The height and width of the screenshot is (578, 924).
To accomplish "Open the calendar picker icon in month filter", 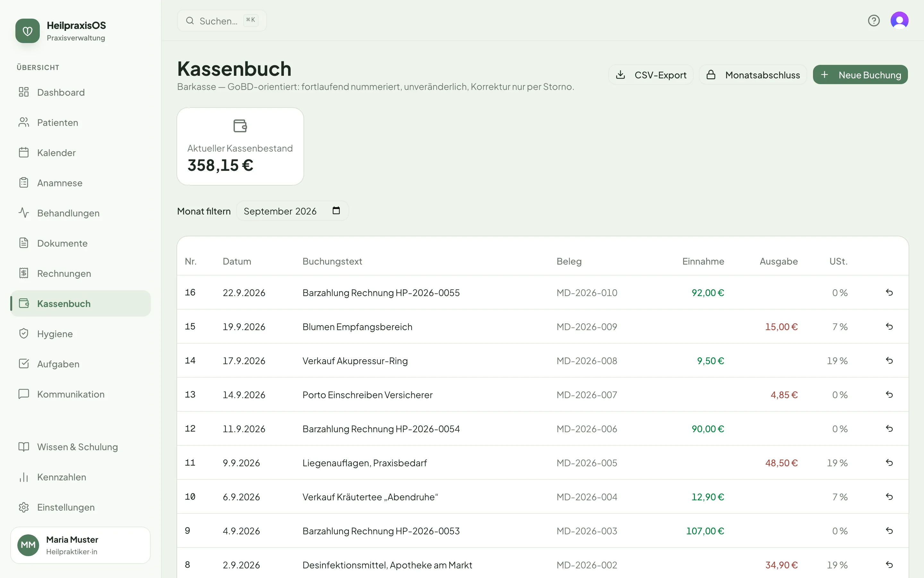I will 336,211.
